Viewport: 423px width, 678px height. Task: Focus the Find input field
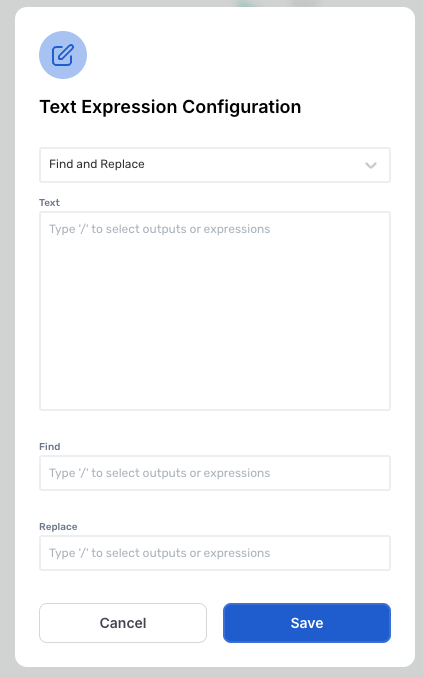[215, 473]
